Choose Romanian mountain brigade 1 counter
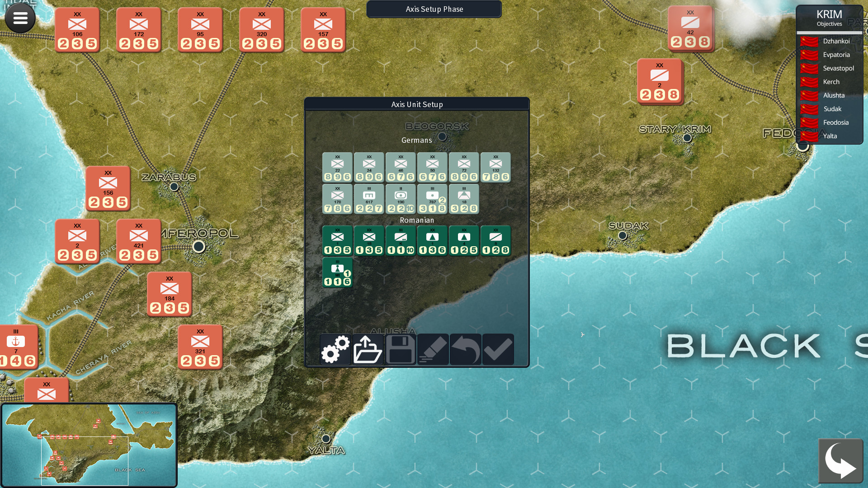Image resolution: width=868 pixels, height=488 pixels. point(432,240)
